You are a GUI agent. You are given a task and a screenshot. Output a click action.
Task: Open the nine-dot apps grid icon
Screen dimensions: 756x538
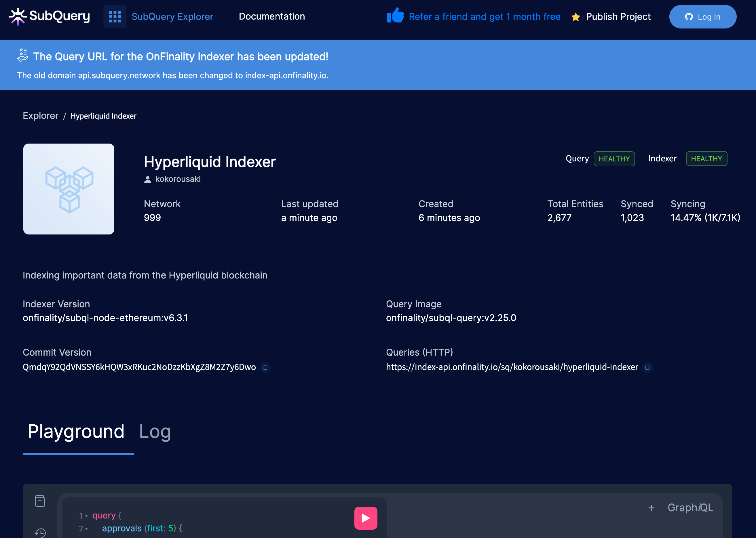[115, 17]
